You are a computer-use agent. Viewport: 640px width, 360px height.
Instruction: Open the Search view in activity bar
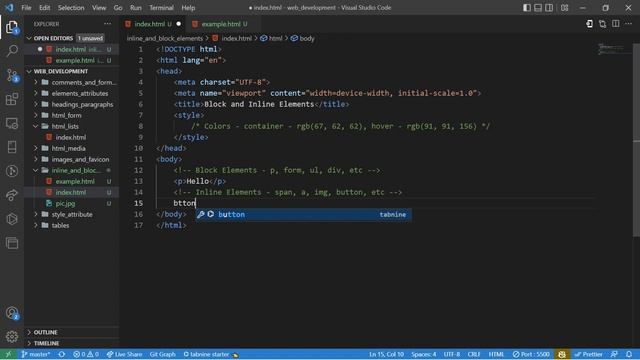(12, 51)
